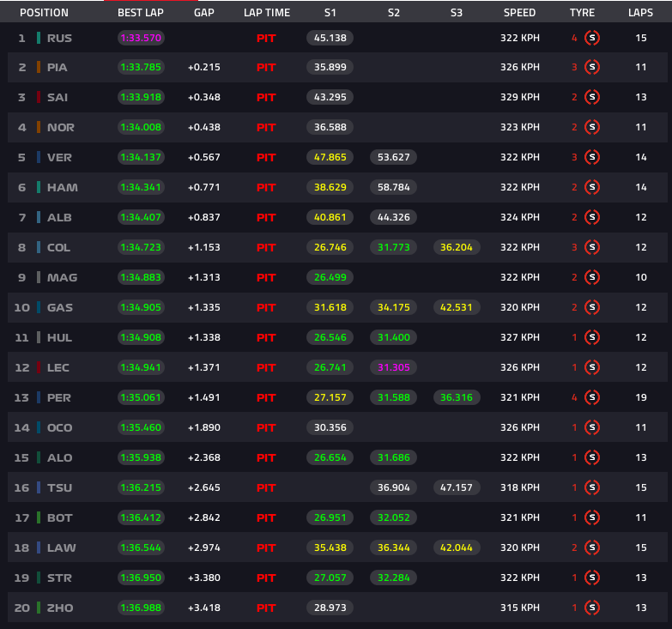Click the soft tyre icon in ZHO row
Screen dimensions: 672x629
(x=592, y=608)
